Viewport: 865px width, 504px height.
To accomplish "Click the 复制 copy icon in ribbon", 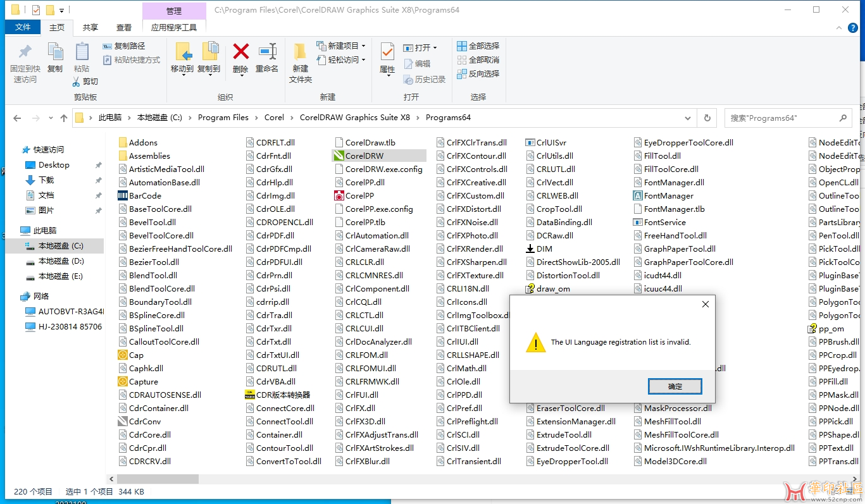I will 55,52.
